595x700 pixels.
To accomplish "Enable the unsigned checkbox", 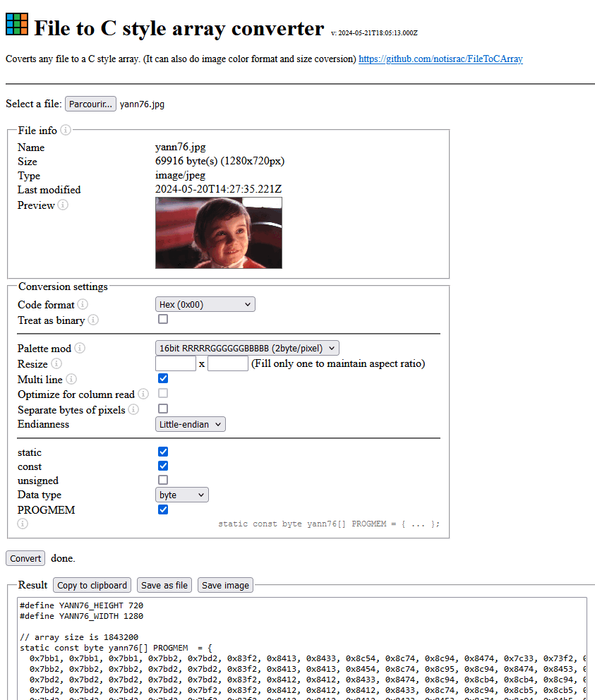I will point(163,480).
